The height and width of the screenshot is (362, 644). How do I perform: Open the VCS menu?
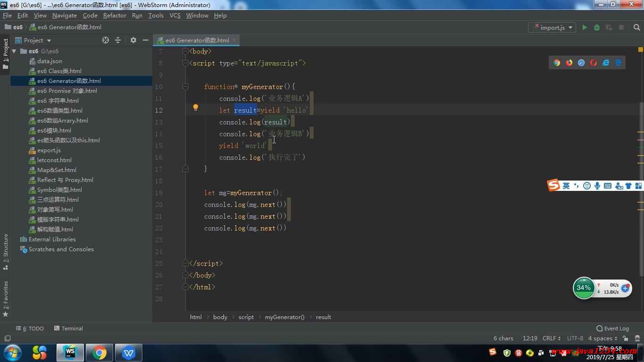[175, 15]
